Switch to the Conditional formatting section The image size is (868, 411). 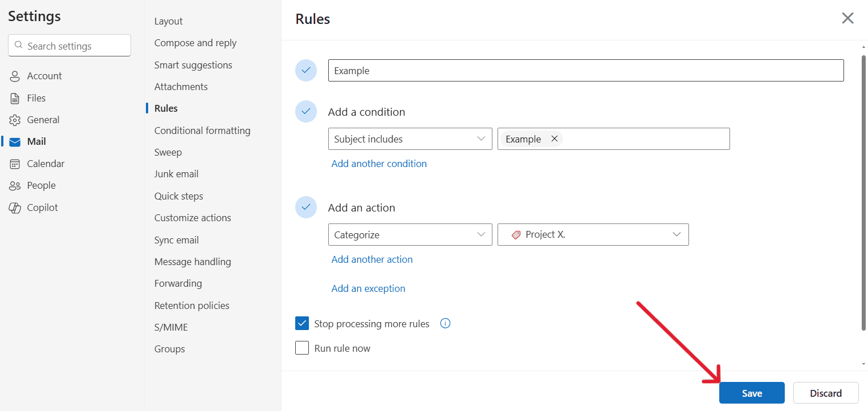pyautogui.click(x=202, y=130)
